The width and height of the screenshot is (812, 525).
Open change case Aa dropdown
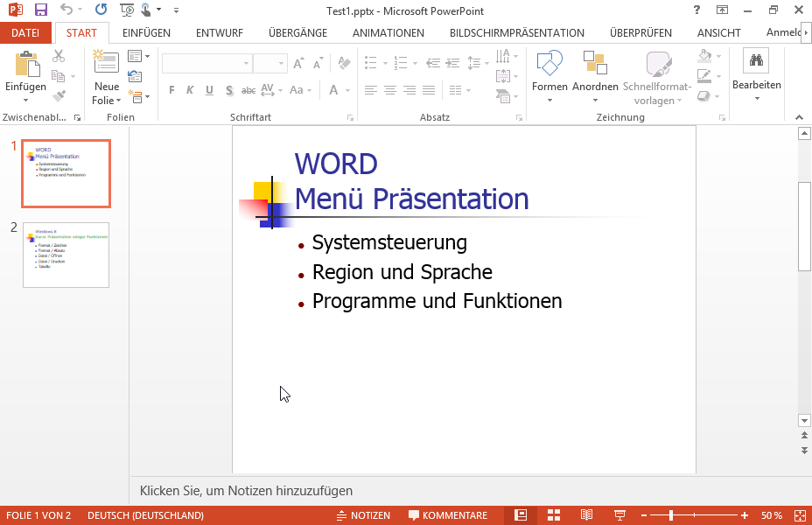(x=300, y=90)
